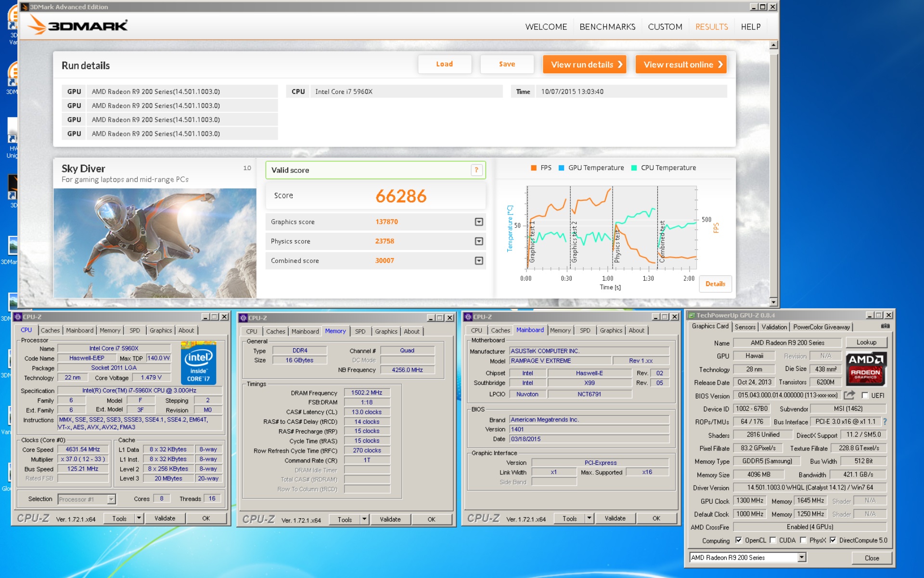Expand the Combined score details

tap(479, 261)
